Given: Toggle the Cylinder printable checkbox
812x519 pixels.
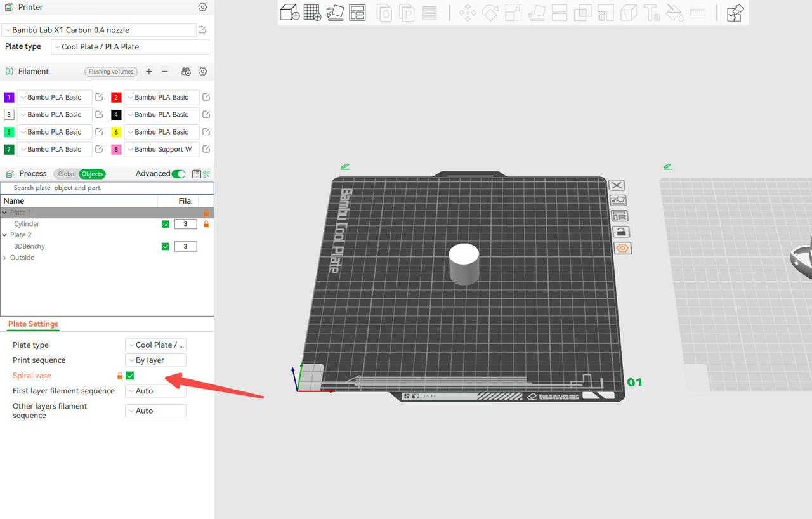Looking at the screenshot, I should tap(166, 224).
